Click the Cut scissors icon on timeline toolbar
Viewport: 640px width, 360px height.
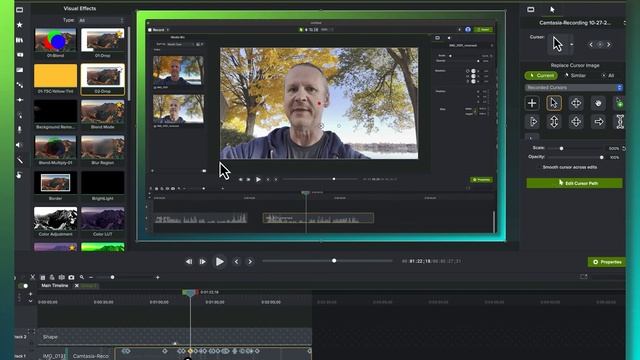(x=33, y=277)
